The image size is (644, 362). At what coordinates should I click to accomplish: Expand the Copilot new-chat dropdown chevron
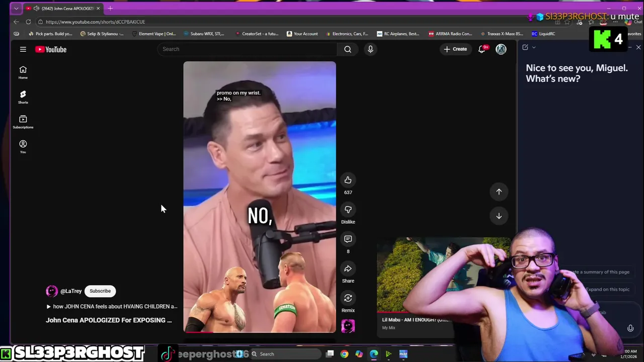pyautogui.click(x=534, y=47)
